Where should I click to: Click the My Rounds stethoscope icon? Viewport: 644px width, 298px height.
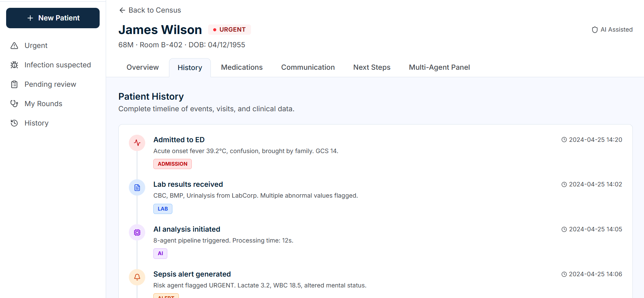14,104
